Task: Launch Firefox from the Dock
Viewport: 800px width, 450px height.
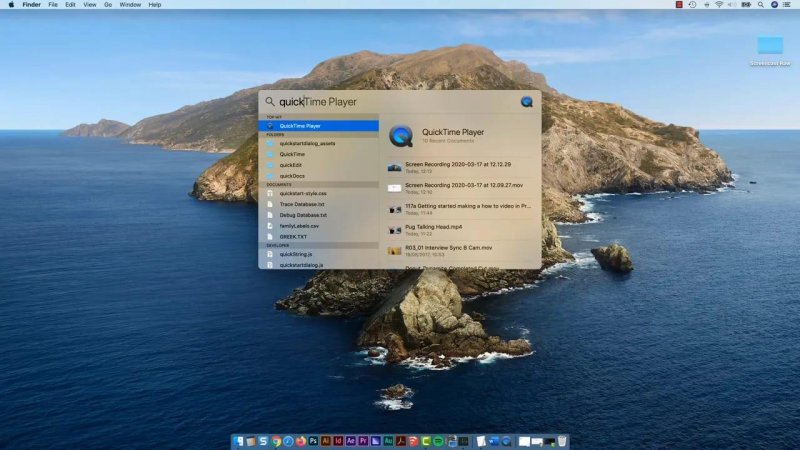Action: (x=301, y=441)
